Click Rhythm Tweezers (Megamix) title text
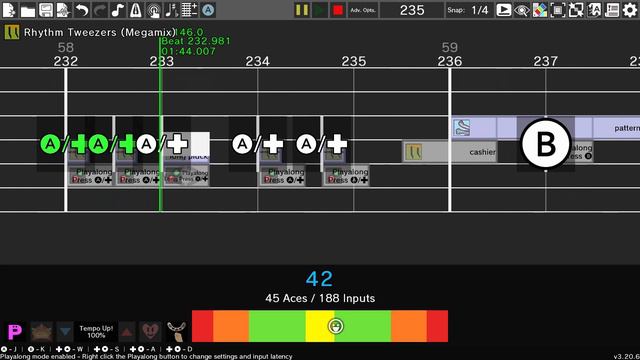The height and width of the screenshot is (360, 640). click(x=100, y=32)
